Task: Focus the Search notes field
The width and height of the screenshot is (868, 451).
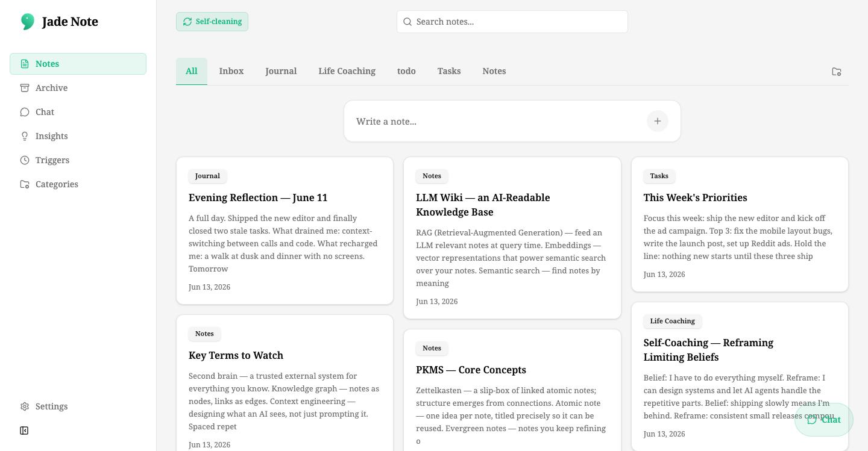Action: [512, 22]
